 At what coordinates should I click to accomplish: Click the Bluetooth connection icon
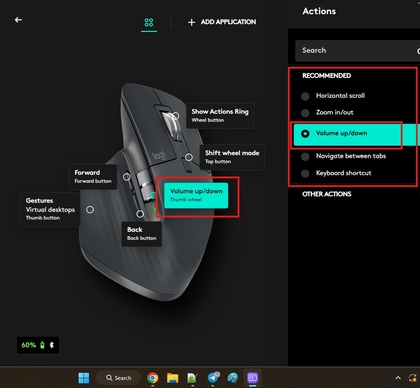click(52, 345)
